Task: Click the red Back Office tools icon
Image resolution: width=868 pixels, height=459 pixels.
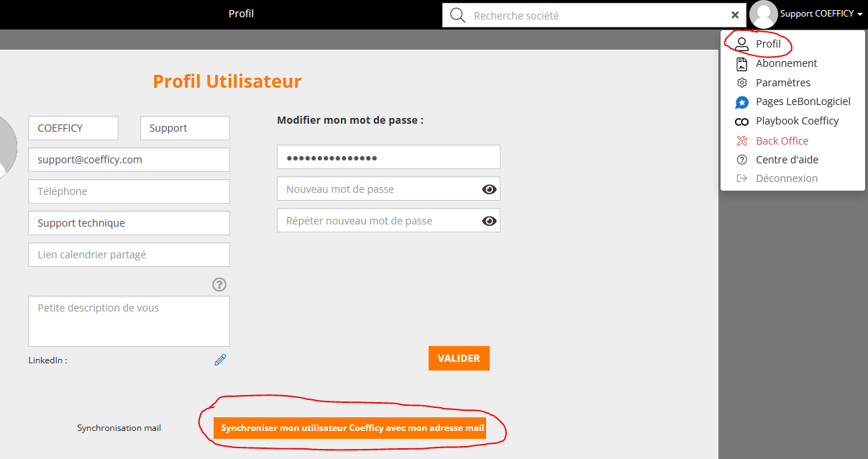Action: pos(742,141)
